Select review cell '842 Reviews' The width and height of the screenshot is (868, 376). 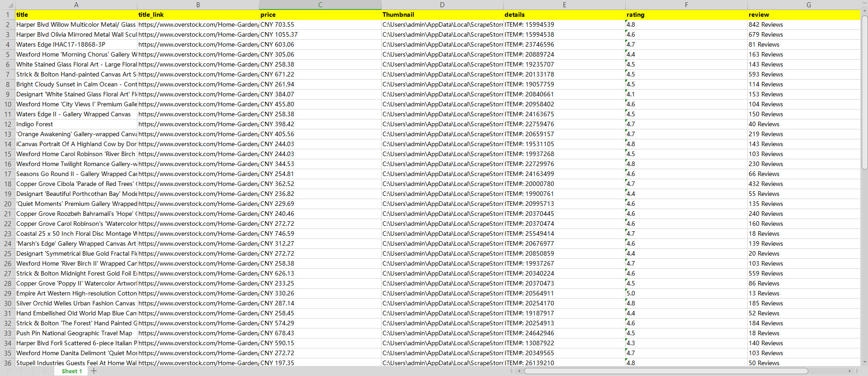pos(804,24)
